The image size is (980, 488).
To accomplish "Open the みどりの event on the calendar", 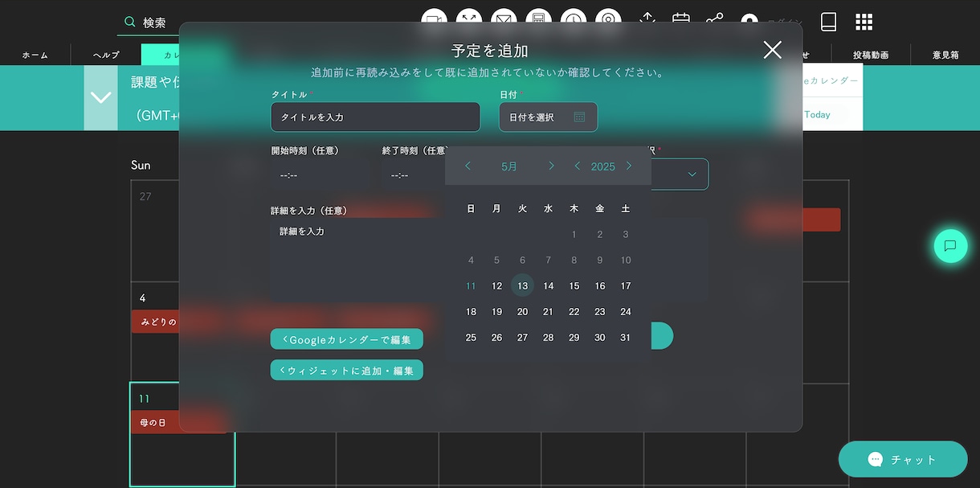I will 155,322.
